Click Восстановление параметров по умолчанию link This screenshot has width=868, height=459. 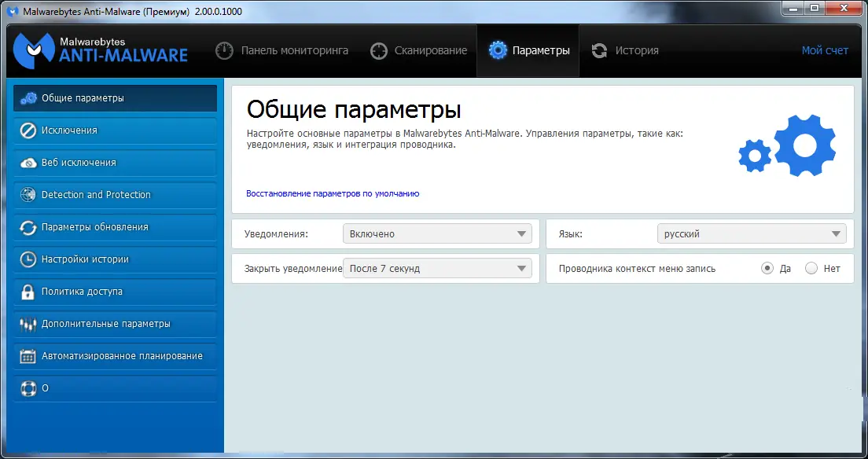click(x=333, y=194)
